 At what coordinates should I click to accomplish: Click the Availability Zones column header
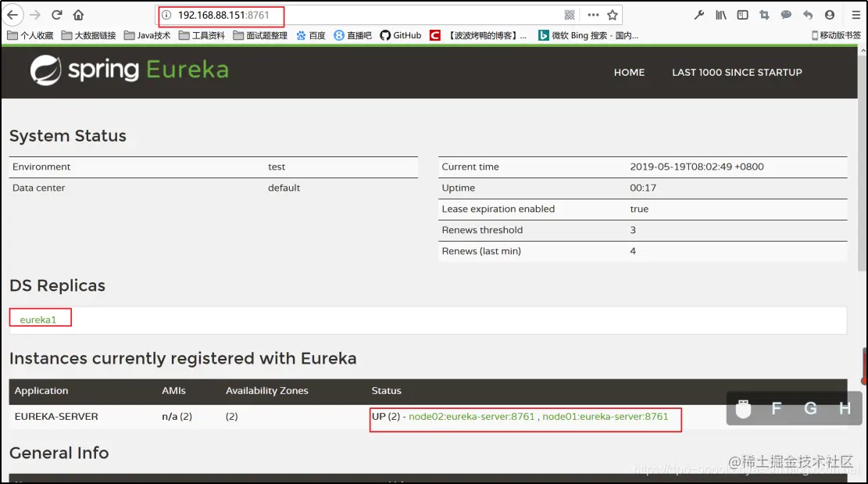(x=267, y=390)
